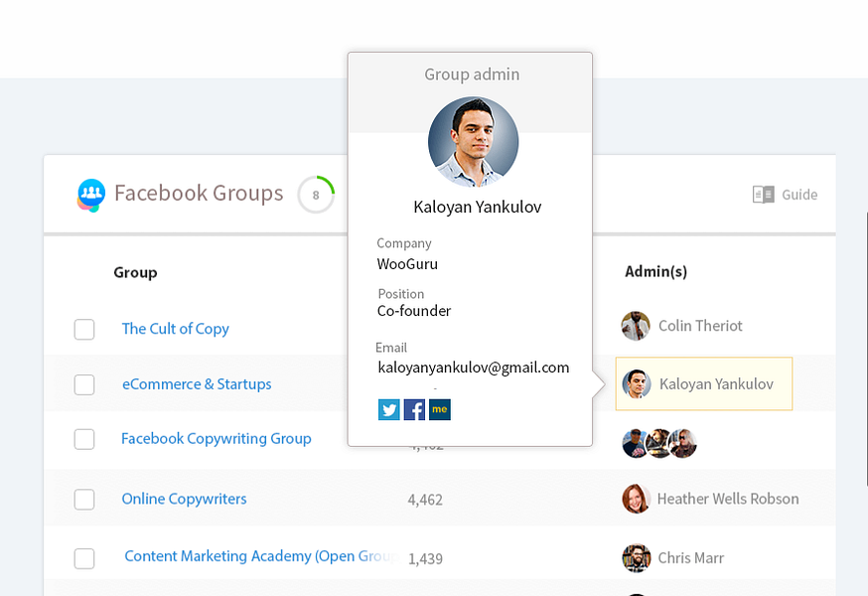The height and width of the screenshot is (596, 868).
Task: Click the circular progress indicator showing 8
Action: point(316,195)
